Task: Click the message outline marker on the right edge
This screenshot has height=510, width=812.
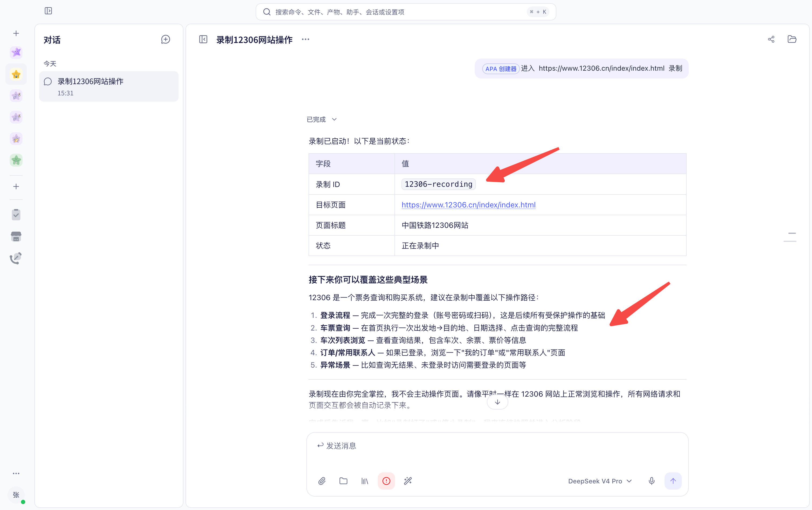Action: (x=790, y=237)
